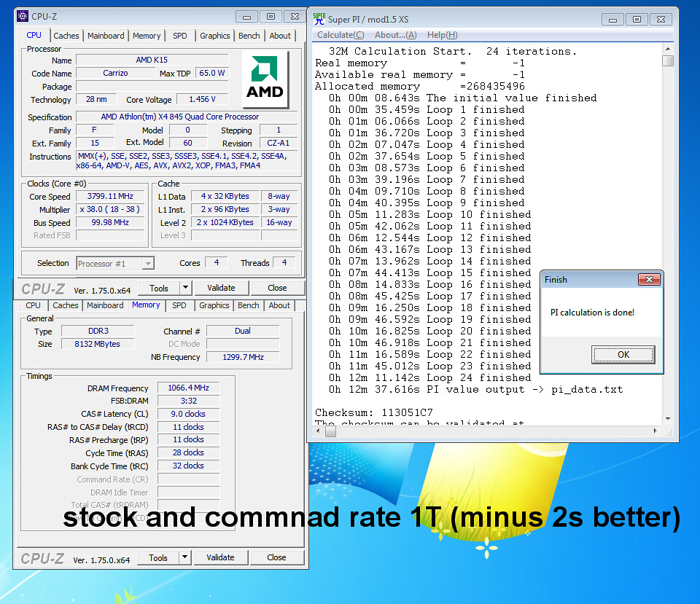Open SPD tab in upper CPU-Z
The height and width of the screenshot is (604, 700).
(180, 36)
